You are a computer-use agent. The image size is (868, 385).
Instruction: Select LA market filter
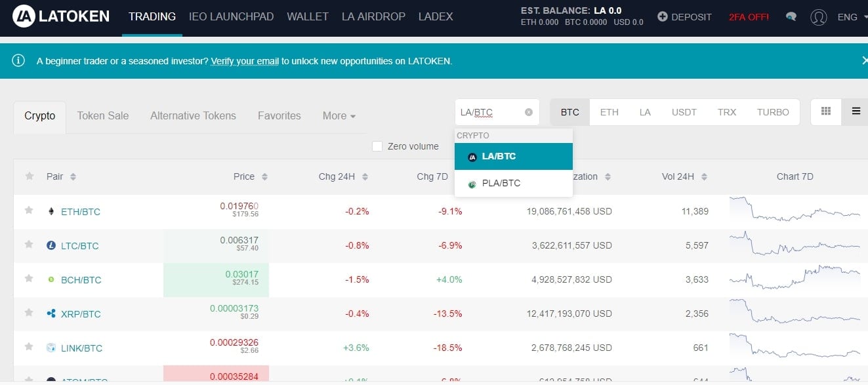pyautogui.click(x=645, y=112)
